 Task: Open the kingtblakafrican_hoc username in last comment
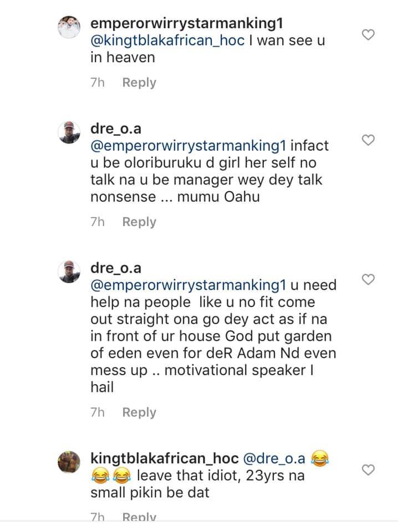[x=164, y=459]
